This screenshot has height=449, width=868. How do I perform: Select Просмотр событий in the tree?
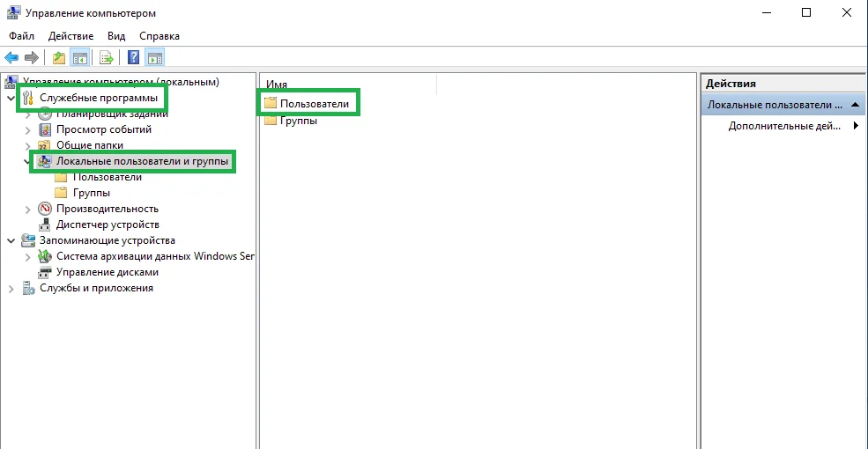pyautogui.click(x=104, y=130)
